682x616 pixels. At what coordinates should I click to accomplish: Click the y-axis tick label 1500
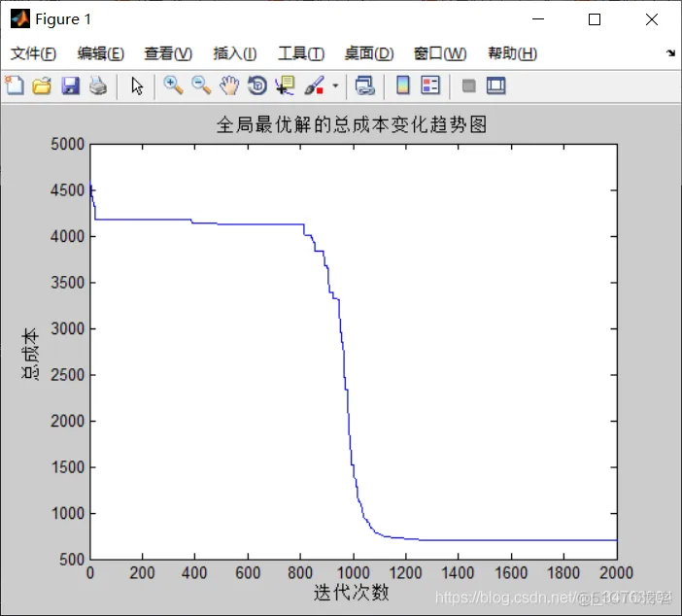click(67, 467)
